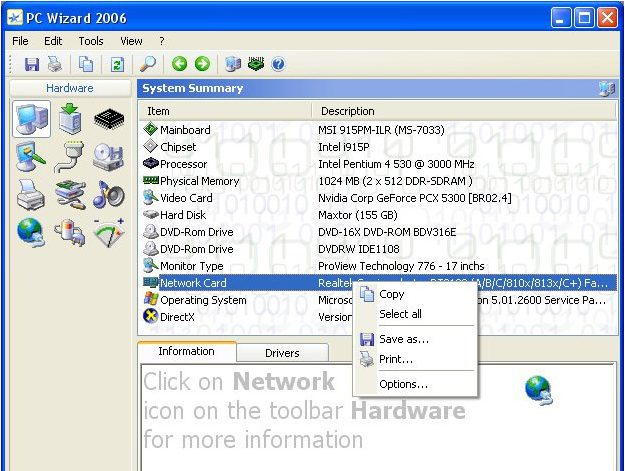
Task: Click the Refresh toolbar icon
Action: pos(117,64)
